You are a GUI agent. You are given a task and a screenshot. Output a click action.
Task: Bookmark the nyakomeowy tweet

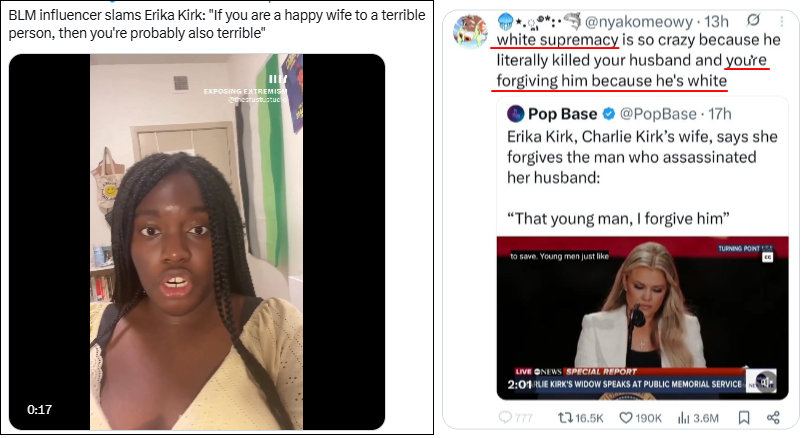tap(743, 418)
